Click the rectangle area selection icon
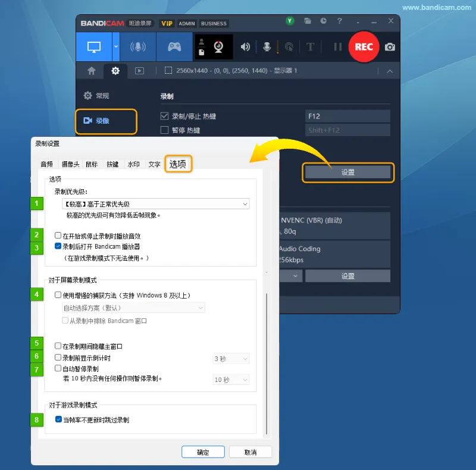 (168, 70)
